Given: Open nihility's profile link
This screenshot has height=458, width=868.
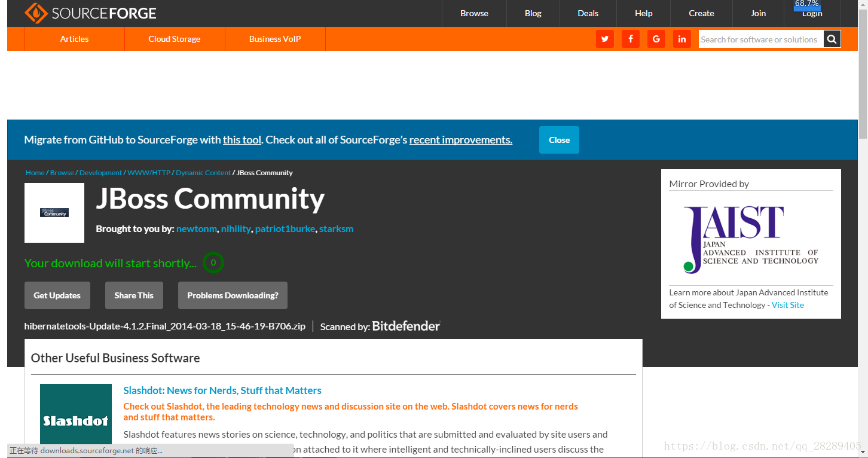Looking at the screenshot, I should 236,229.
